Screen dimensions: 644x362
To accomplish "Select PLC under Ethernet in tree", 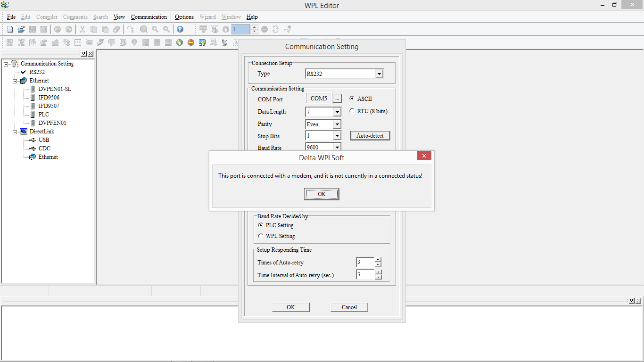I will click(44, 115).
